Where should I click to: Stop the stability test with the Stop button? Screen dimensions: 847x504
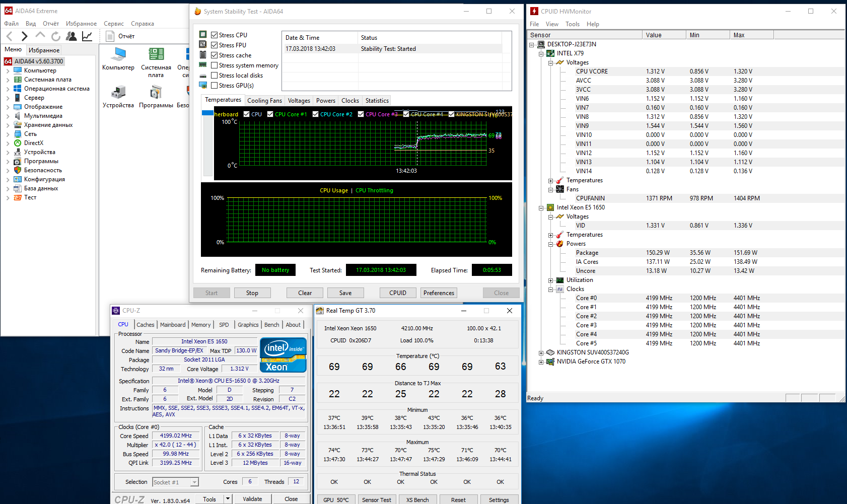(x=252, y=293)
